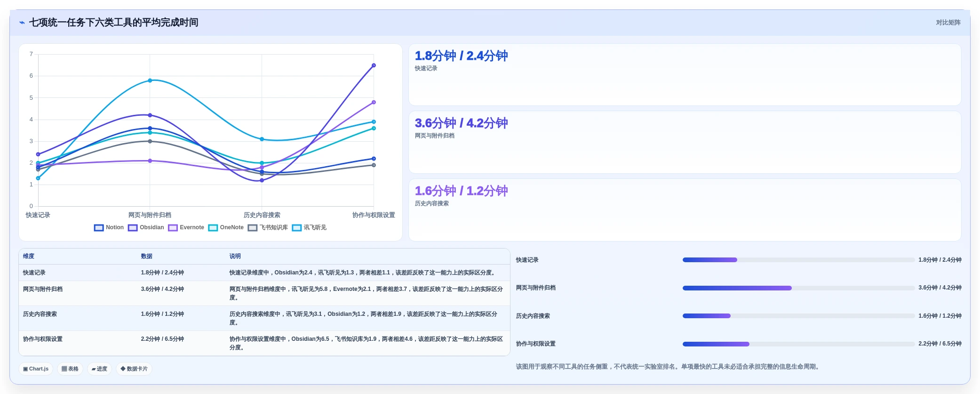The image size is (980, 394).
Task: Click the dashboard title 七项统一任务下六类工具的平均完成时间
Action: coord(114,23)
